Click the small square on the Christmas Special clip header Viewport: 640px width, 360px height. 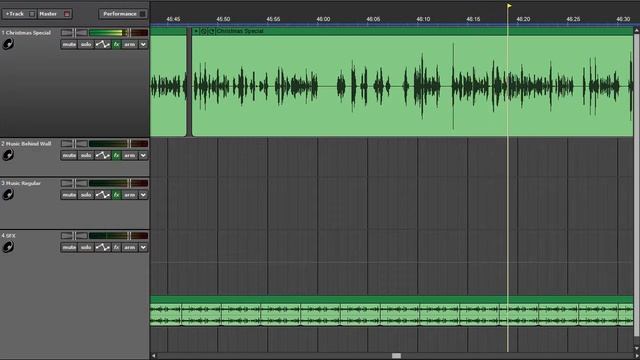(196, 31)
